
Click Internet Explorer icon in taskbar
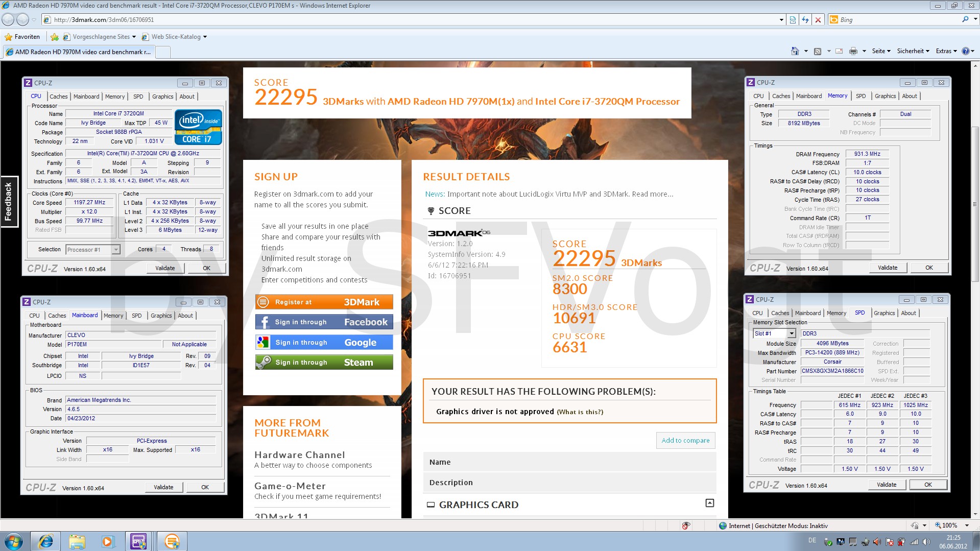coord(46,541)
